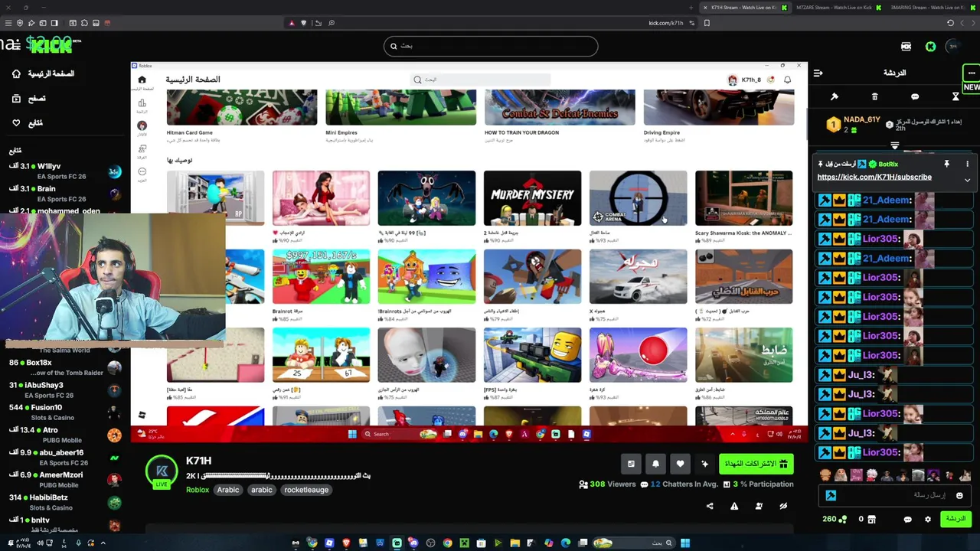Open the moderator gavel tool in chat header

(x=835, y=96)
